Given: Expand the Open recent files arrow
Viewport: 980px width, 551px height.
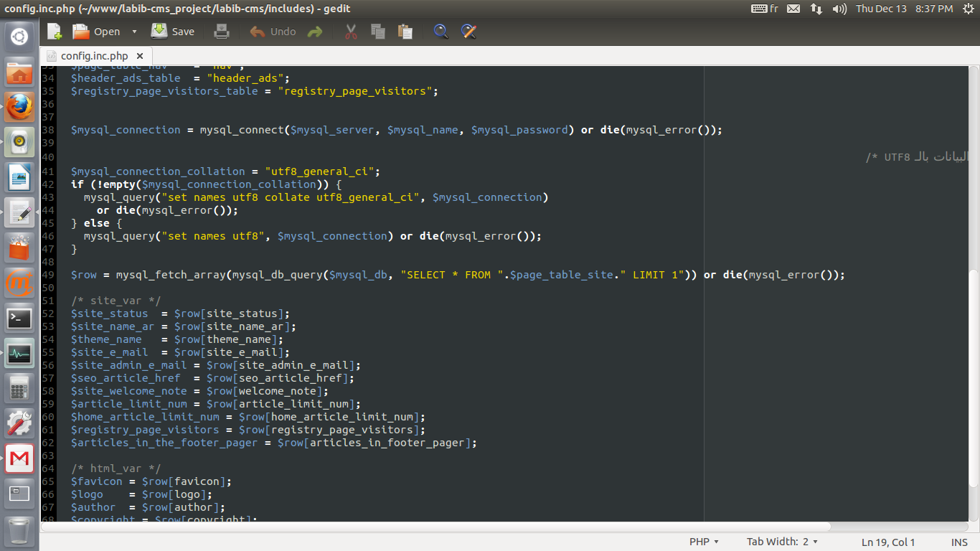Looking at the screenshot, I should tap(134, 32).
